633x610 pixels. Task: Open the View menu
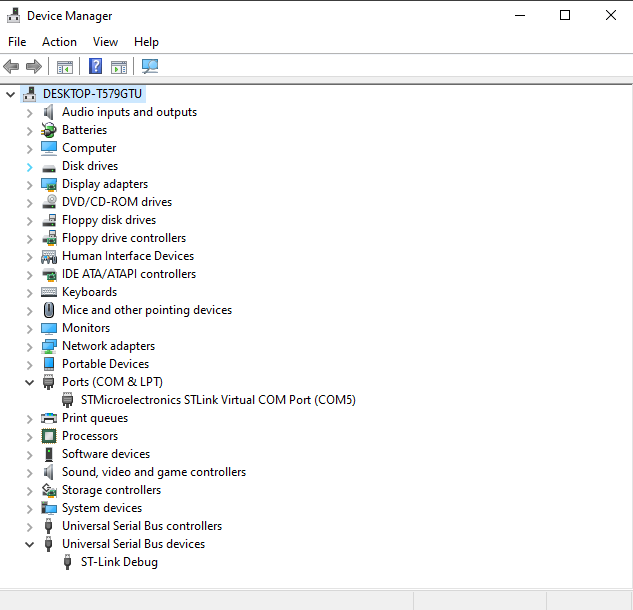coord(105,42)
